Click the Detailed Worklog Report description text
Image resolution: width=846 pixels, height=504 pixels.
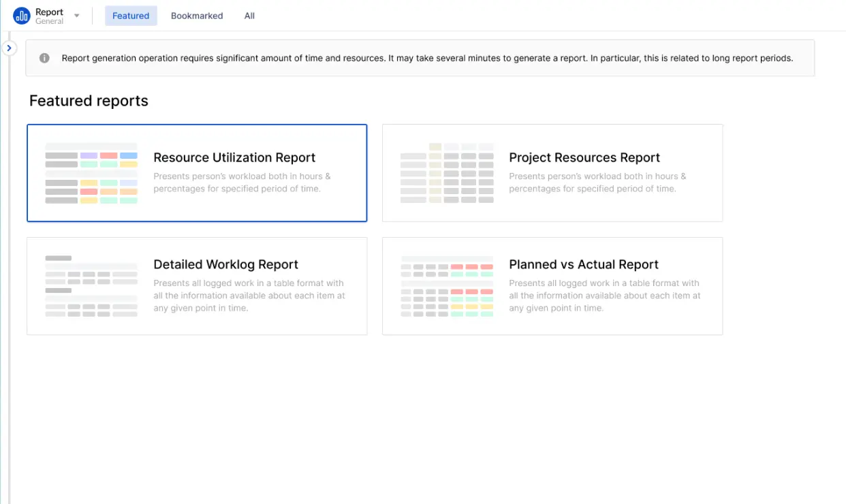point(249,296)
